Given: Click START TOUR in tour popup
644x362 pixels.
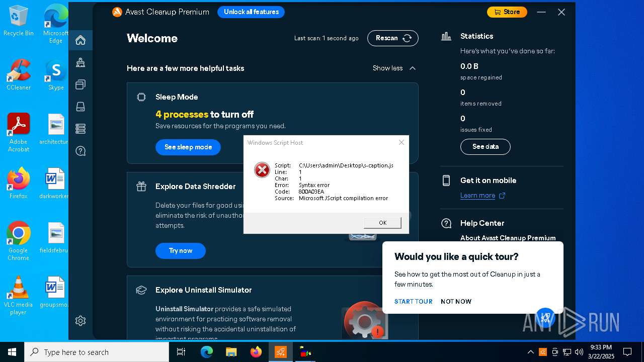Looking at the screenshot, I should (414, 302).
